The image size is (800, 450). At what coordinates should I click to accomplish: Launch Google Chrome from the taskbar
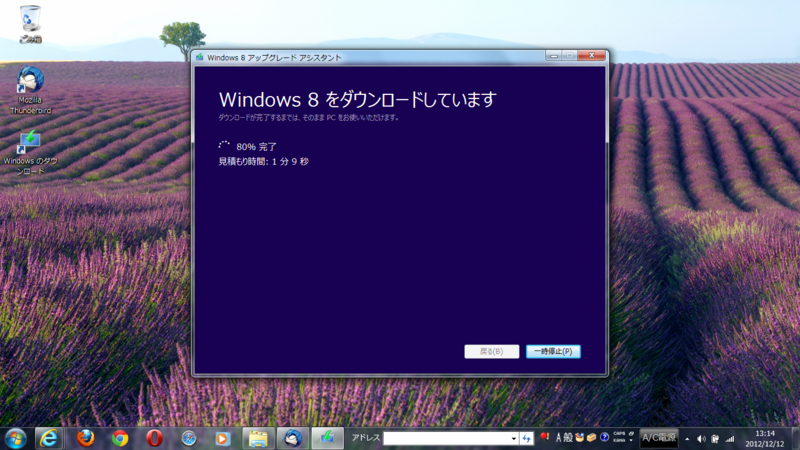click(x=120, y=438)
